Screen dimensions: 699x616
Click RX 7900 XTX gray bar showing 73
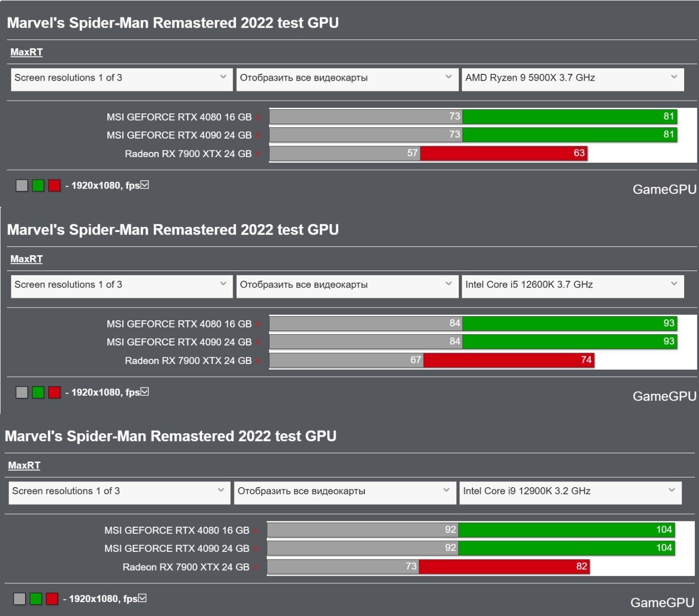[343, 566]
